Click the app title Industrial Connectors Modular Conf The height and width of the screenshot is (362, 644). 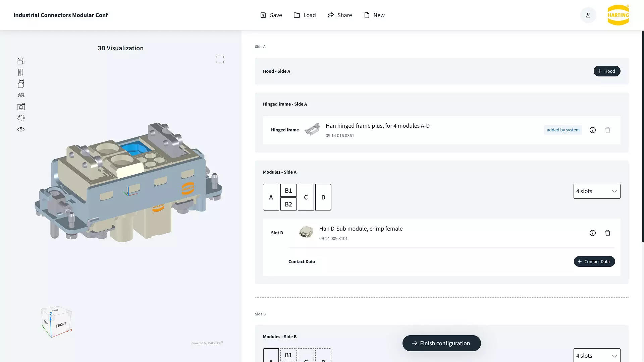61,15
